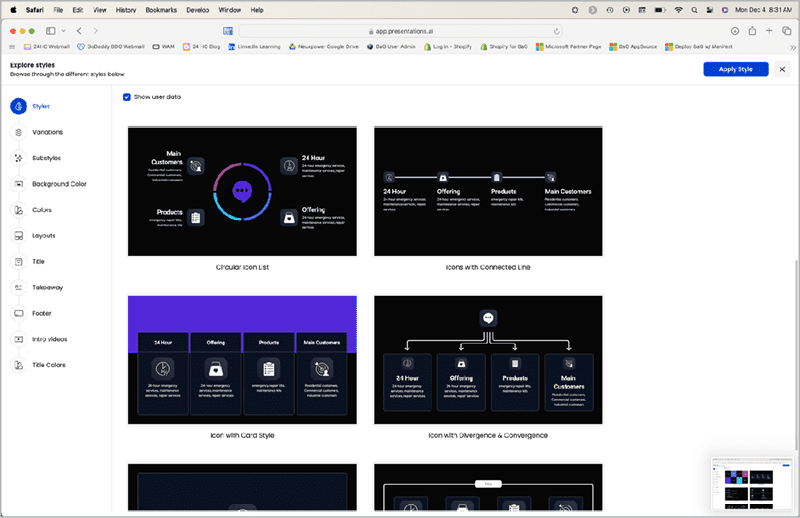The image size is (800, 518).
Task: Open the File menu
Action: coord(58,10)
